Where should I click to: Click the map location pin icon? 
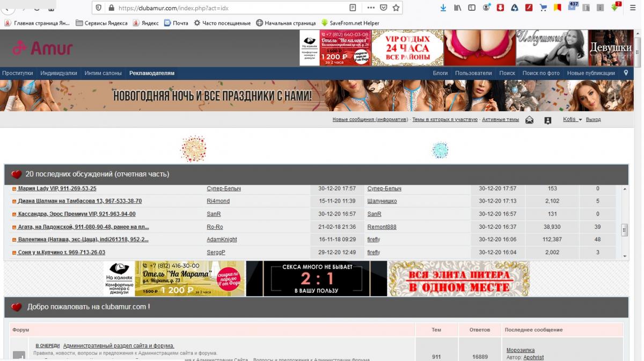[626, 73]
